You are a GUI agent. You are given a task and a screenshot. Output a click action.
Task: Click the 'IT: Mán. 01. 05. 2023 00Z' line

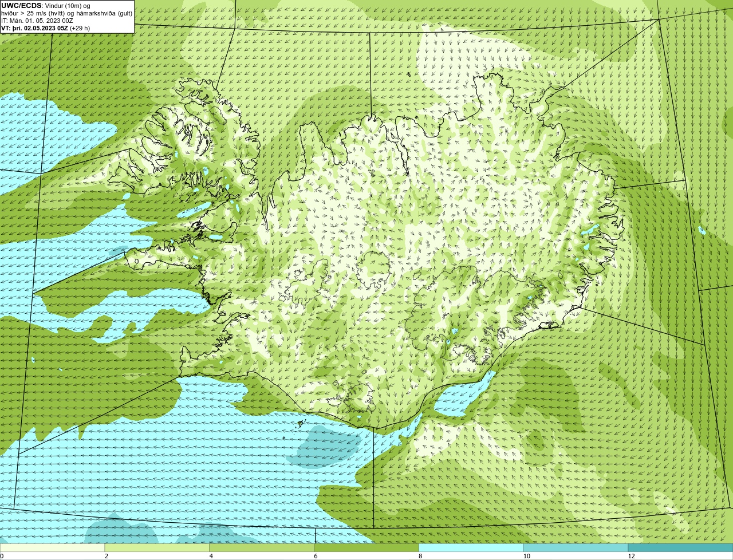tap(37, 21)
